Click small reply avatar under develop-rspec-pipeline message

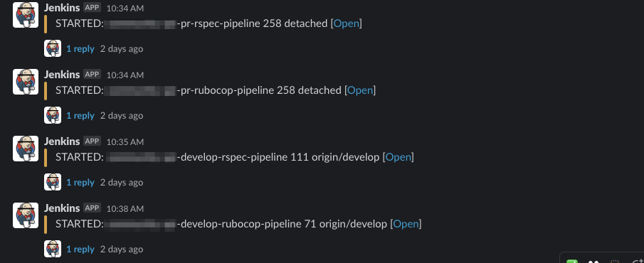(x=53, y=182)
